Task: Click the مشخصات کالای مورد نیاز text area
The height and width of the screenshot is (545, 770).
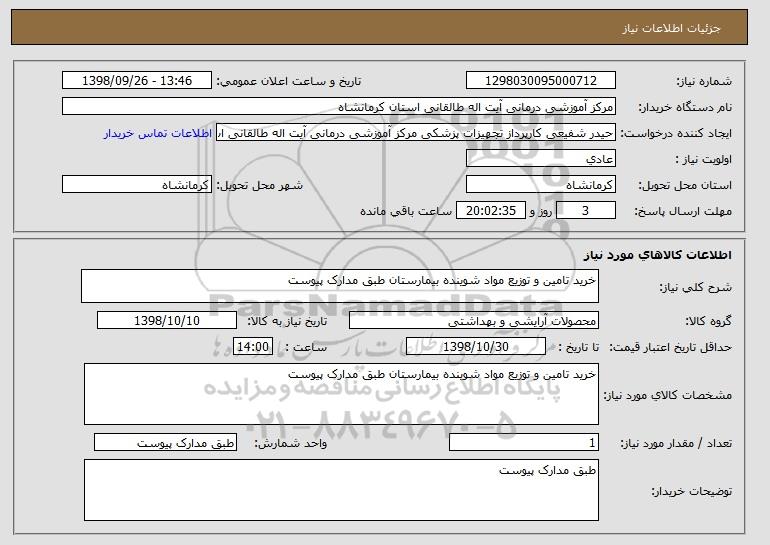Action: click(341, 394)
